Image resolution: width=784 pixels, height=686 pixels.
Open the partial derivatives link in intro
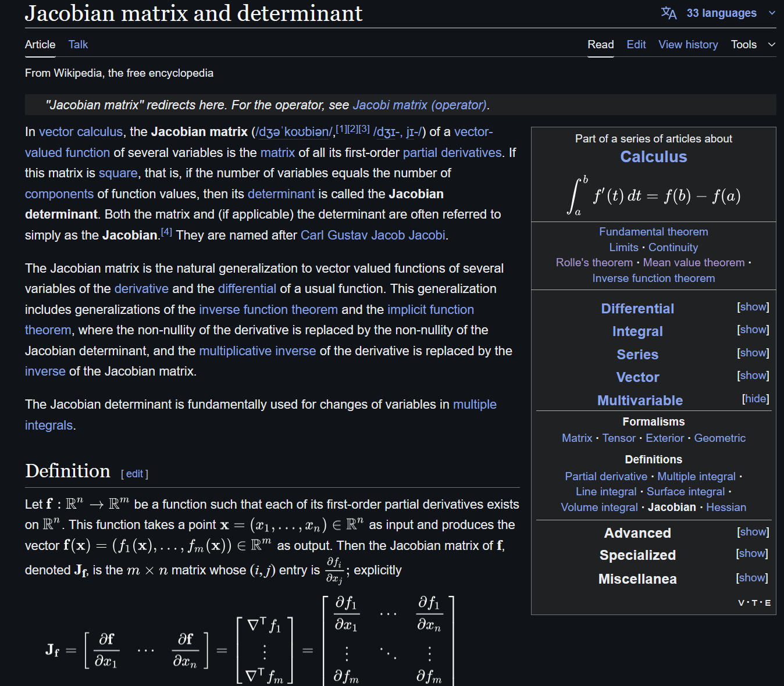click(452, 152)
